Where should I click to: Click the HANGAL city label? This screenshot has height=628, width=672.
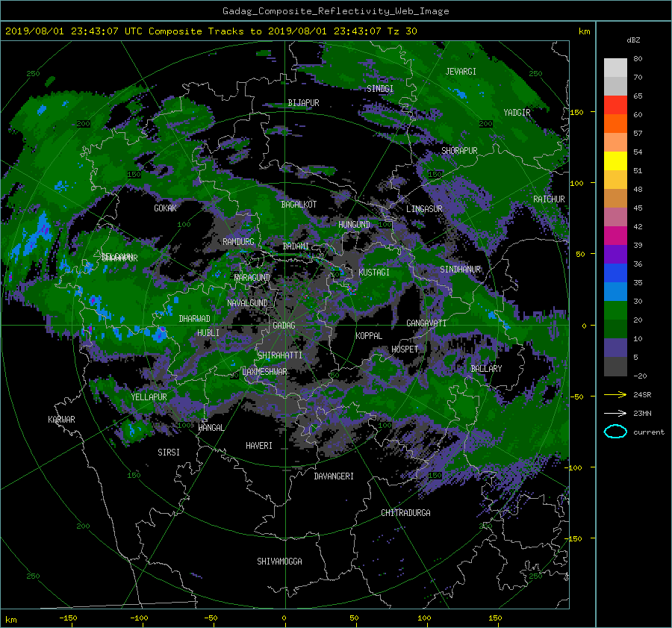pos(211,428)
